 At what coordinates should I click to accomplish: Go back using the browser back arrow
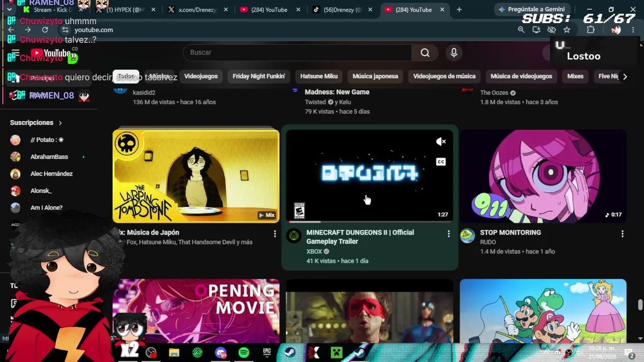point(11,30)
